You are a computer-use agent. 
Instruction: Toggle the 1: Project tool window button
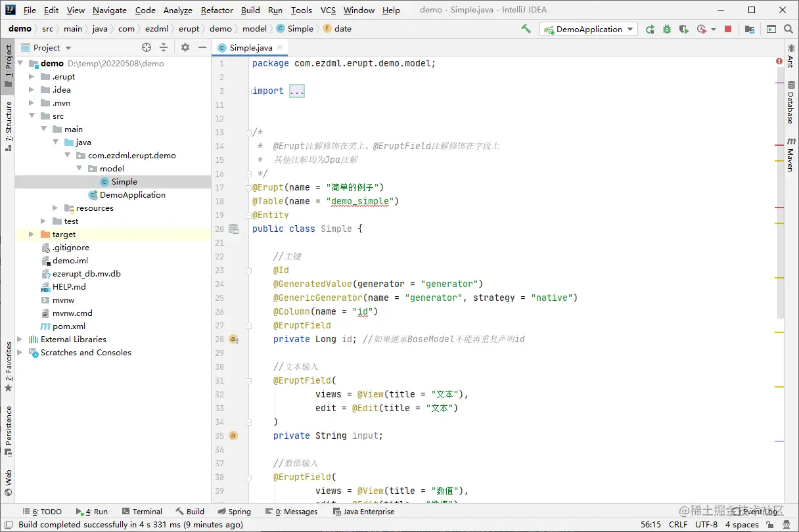tap(8, 66)
